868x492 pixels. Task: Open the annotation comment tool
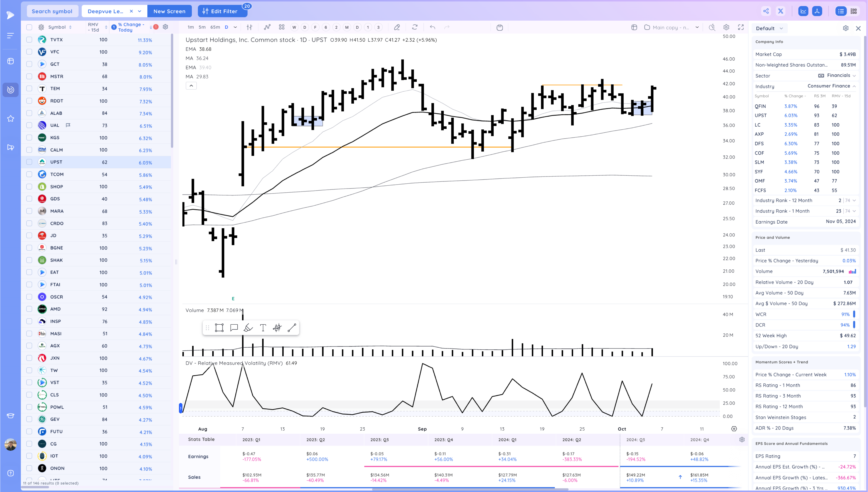pos(234,327)
